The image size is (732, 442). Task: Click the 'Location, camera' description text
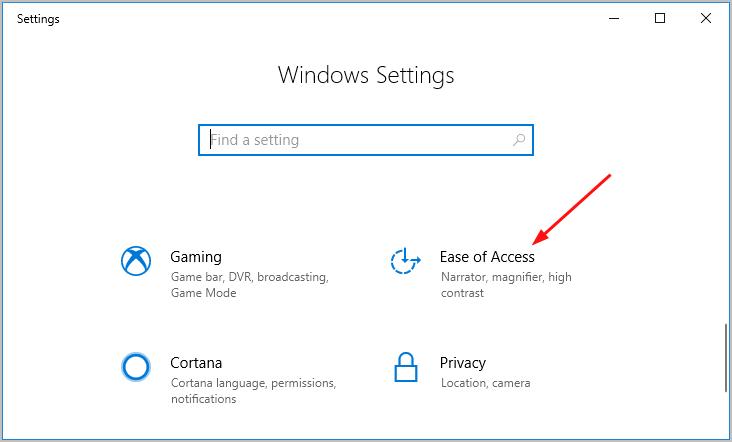(484, 383)
